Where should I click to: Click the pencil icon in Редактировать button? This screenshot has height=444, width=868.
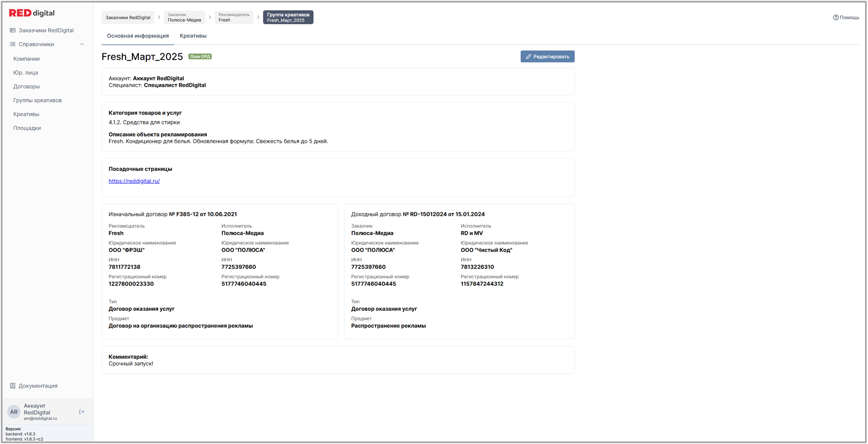(528, 57)
